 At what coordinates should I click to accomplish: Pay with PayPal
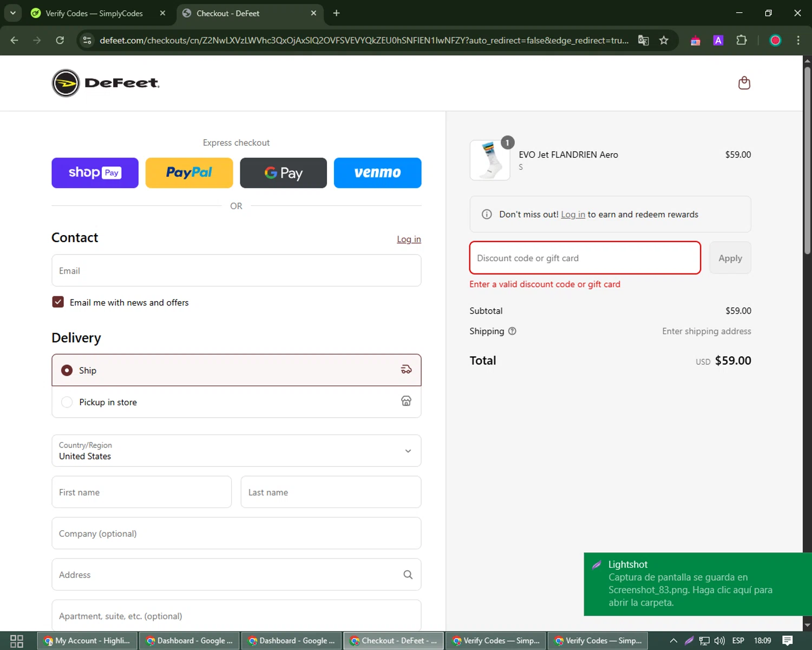coord(189,173)
